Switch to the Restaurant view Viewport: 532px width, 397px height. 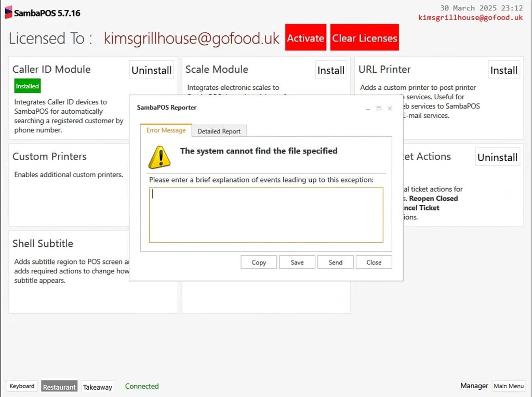(x=59, y=386)
